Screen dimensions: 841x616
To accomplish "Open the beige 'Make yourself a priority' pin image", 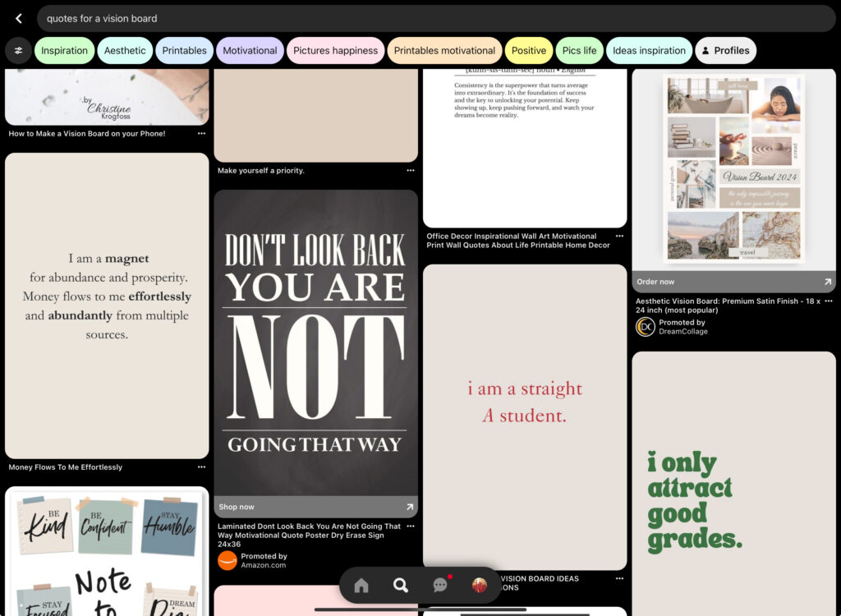I will [316, 115].
